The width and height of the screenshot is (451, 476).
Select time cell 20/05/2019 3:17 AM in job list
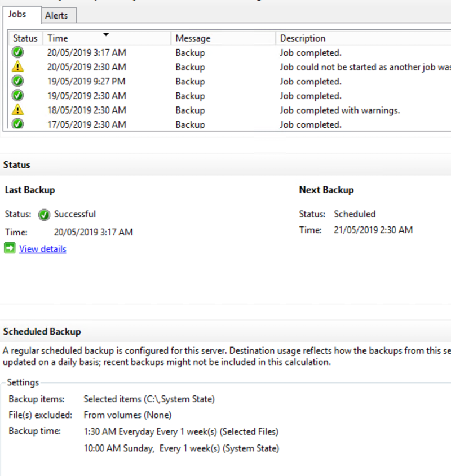pyautogui.click(x=87, y=53)
